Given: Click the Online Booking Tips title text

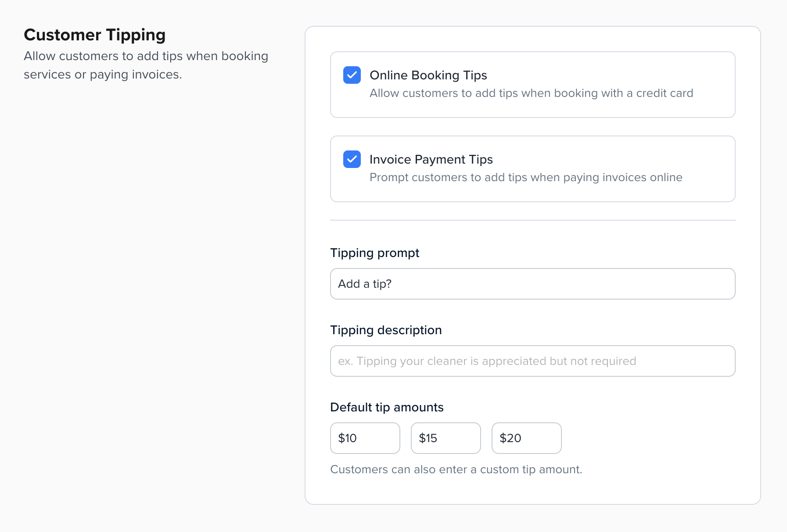Looking at the screenshot, I should 428,75.
